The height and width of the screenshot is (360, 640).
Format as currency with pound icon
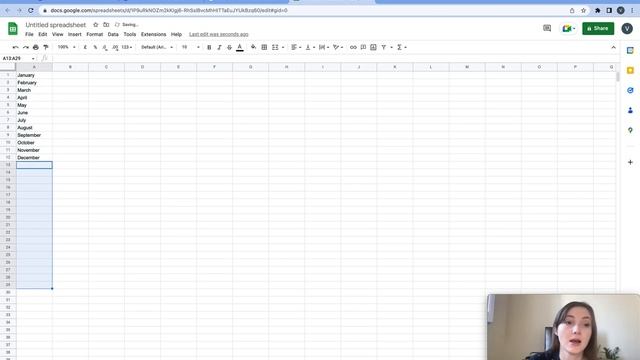coord(85,47)
